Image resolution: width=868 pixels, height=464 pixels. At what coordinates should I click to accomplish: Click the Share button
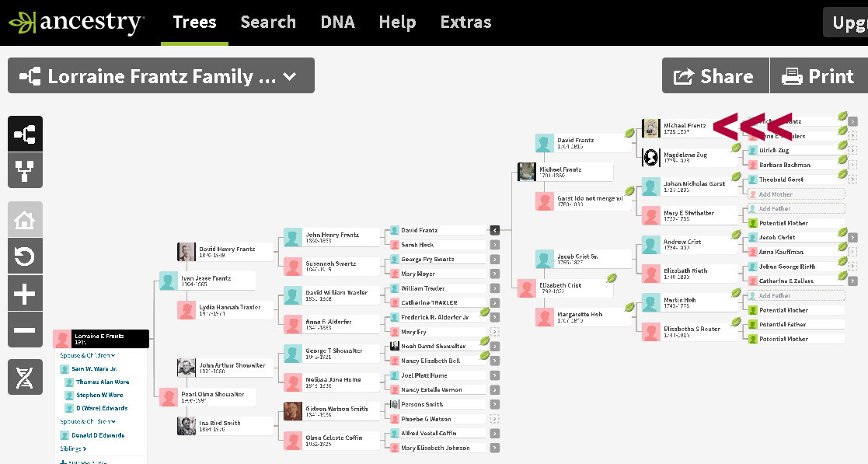(x=715, y=76)
